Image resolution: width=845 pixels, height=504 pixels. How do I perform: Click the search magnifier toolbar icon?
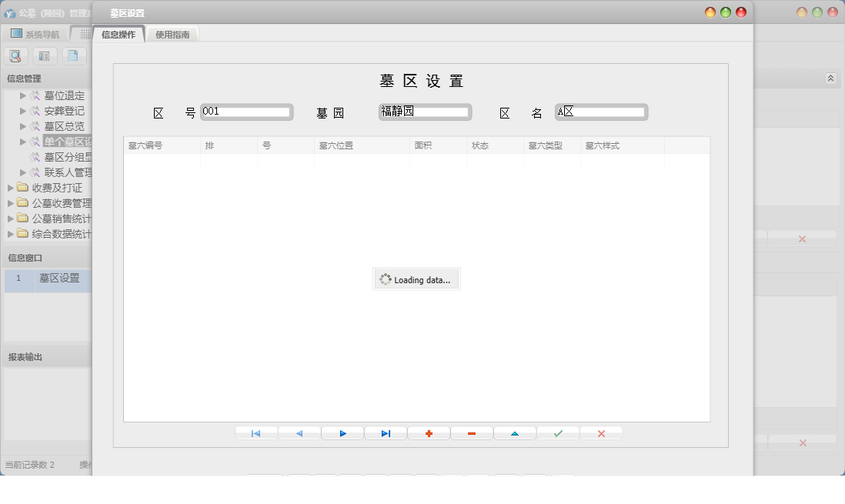(16, 56)
